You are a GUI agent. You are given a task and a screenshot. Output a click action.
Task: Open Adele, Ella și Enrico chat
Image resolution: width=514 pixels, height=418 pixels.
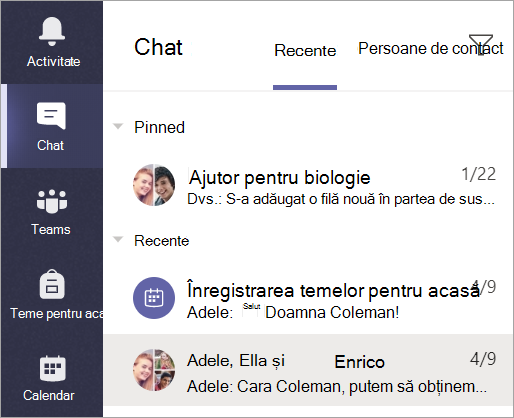pos(308,370)
